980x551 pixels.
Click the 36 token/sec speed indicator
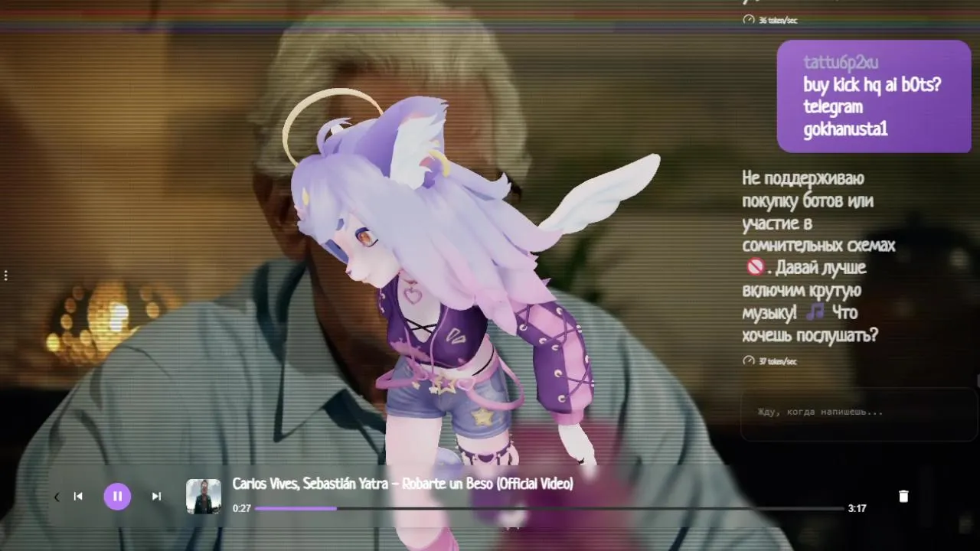pyautogui.click(x=770, y=20)
